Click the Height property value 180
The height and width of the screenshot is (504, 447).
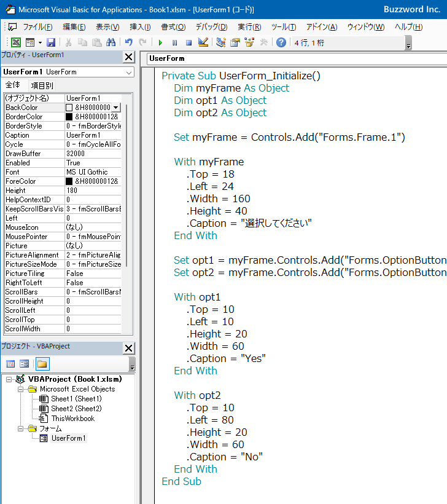click(93, 191)
